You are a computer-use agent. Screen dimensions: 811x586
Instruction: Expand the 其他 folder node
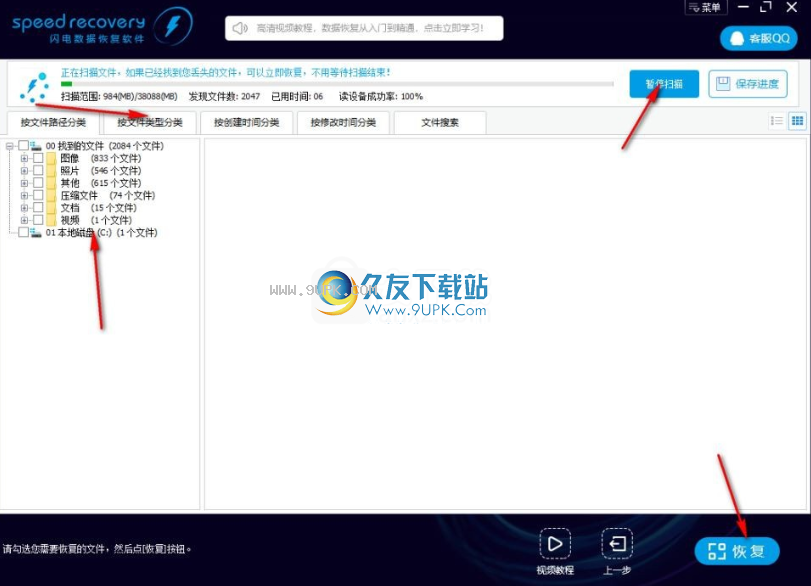24,183
